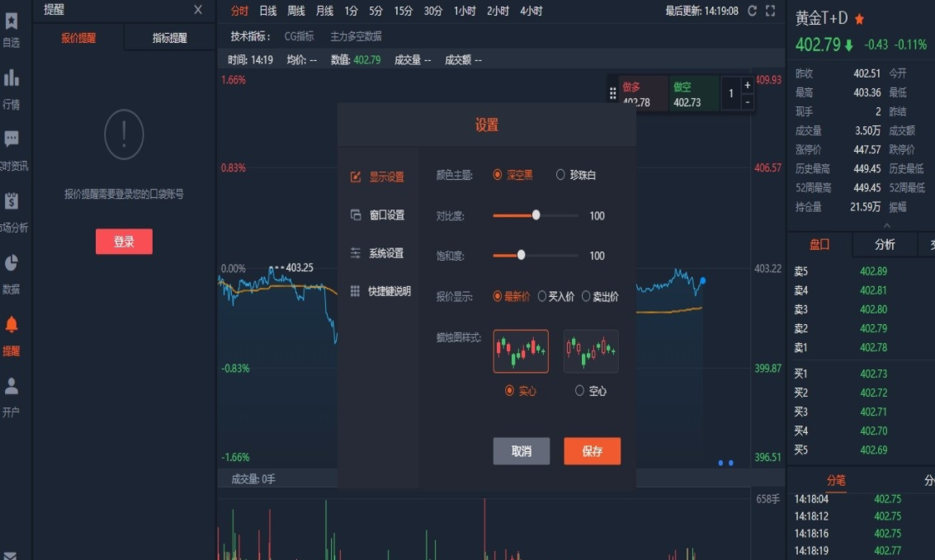
Task: Select the 月线 monthly chart period
Action: click(x=324, y=11)
